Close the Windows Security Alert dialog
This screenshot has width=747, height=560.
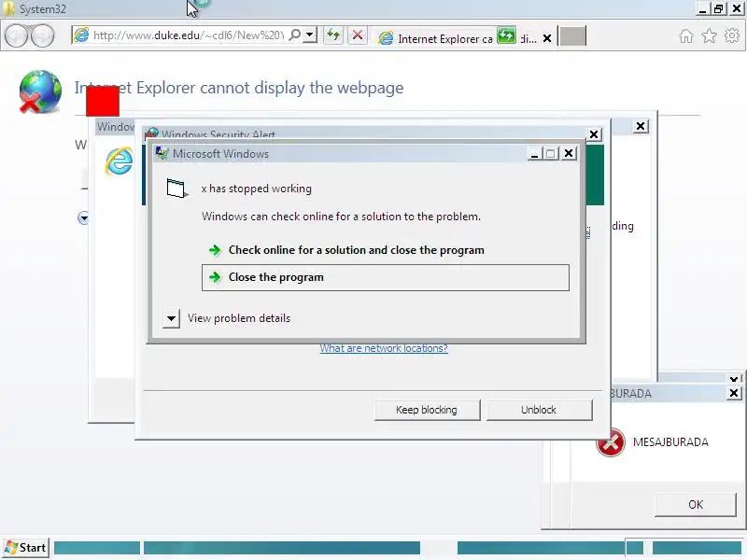coord(594,134)
